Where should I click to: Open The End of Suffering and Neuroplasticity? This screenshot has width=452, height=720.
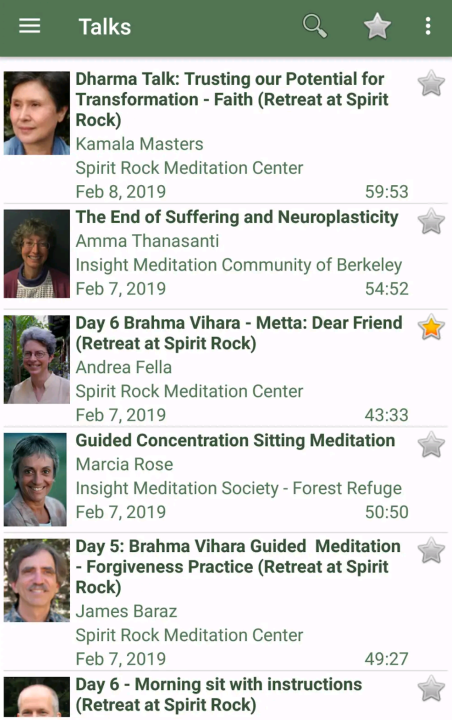coord(237,217)
